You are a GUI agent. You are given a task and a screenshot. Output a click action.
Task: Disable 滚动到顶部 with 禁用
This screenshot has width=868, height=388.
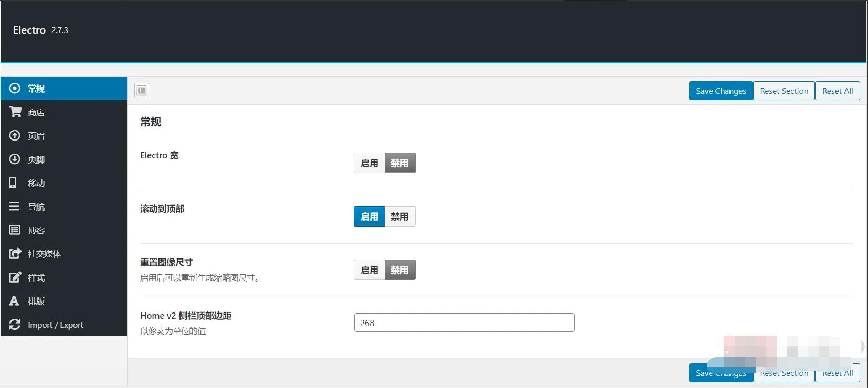(x=400, y=217)
